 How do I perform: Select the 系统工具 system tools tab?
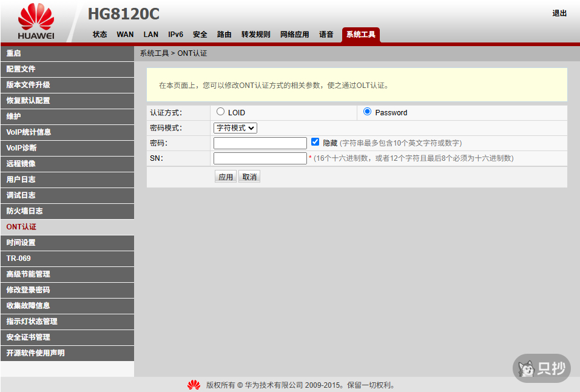click(x=360, y=35)
